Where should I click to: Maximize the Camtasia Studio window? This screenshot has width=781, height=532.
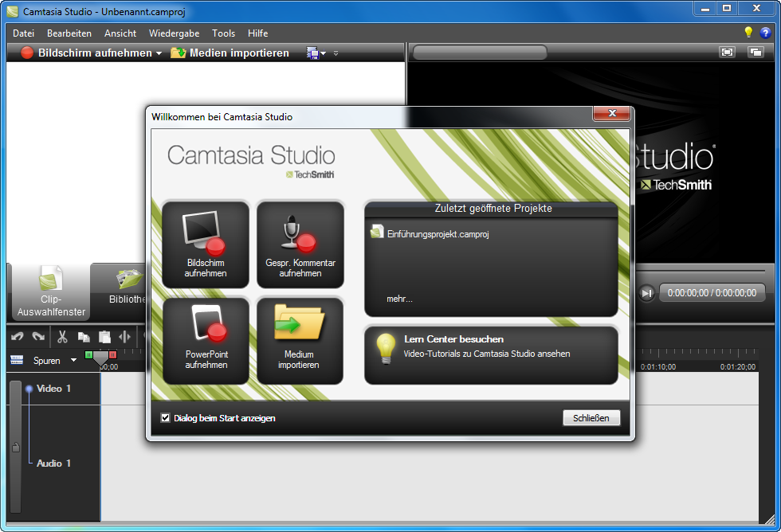tap(727, 9)
